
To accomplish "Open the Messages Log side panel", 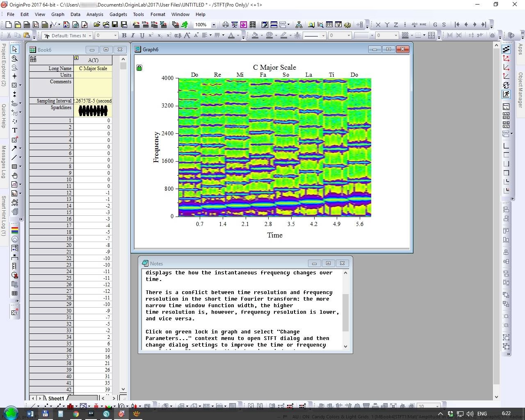I will (x=4, y=162).
